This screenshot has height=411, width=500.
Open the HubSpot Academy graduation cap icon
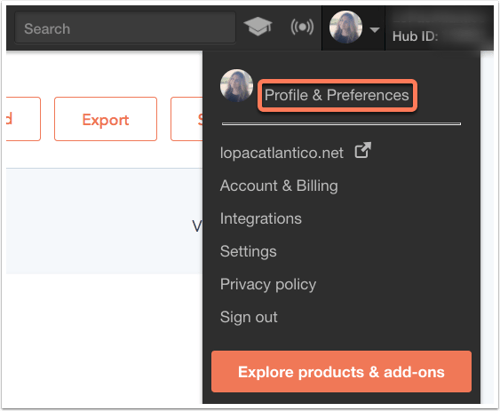[258, 27]
